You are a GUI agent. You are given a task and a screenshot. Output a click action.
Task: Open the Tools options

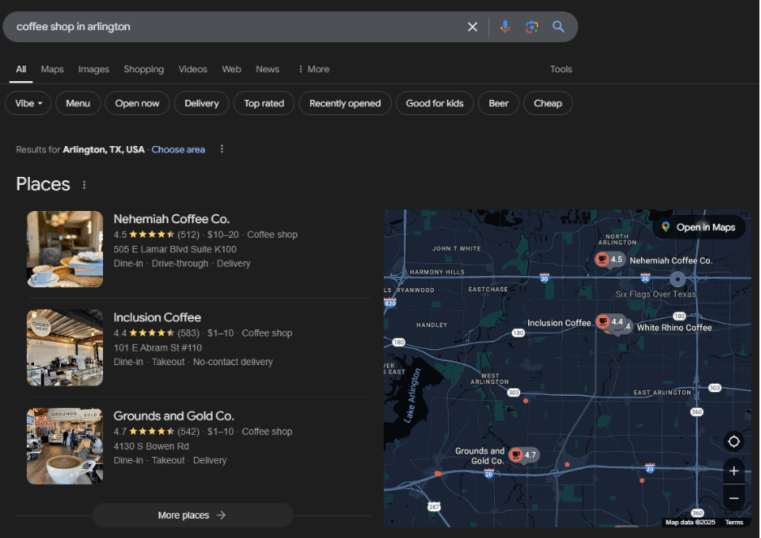coord(561,69)
